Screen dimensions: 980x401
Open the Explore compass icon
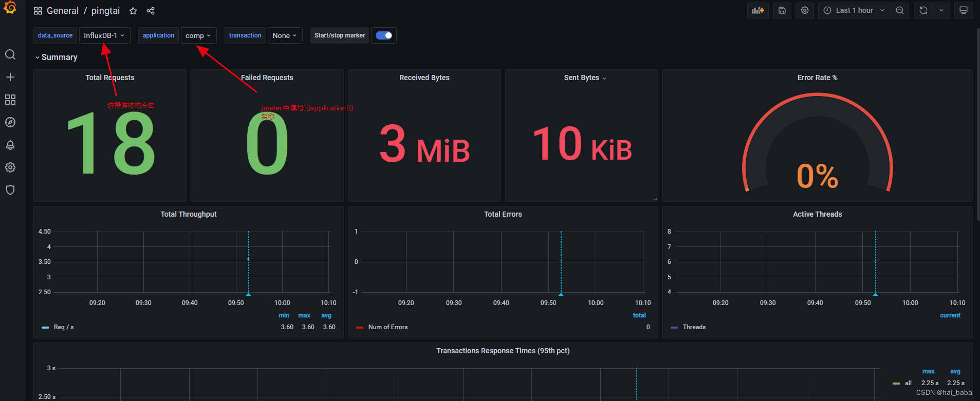click(x=10, y=122)
